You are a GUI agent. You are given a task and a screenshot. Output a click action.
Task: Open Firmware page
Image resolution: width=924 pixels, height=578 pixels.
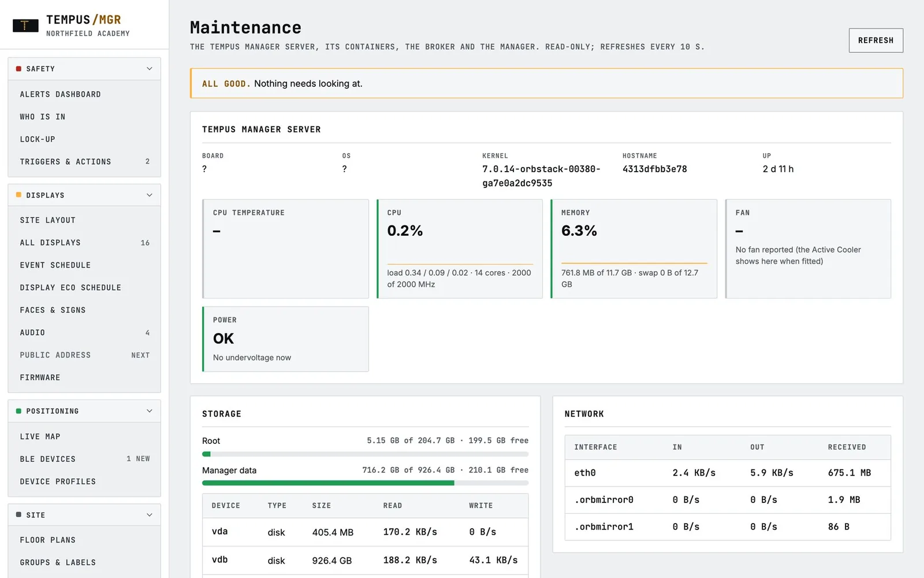[x=84, y=378]
